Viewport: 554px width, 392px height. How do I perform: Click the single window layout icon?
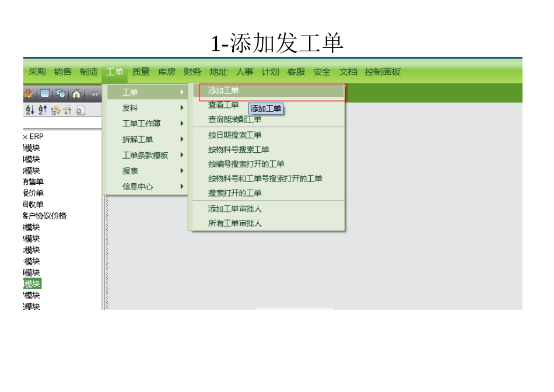pyautogui.click(x=44, y=94)
